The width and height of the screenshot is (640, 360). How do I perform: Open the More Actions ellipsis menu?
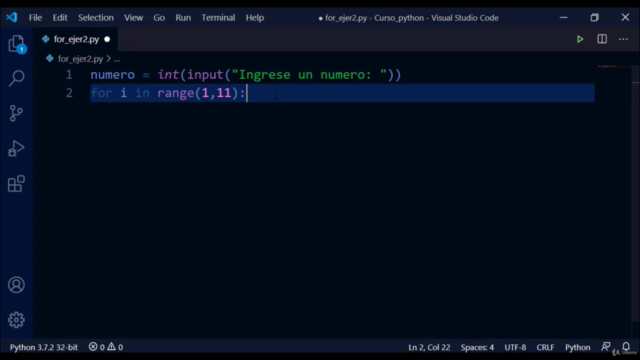click(x=623, y=39)
